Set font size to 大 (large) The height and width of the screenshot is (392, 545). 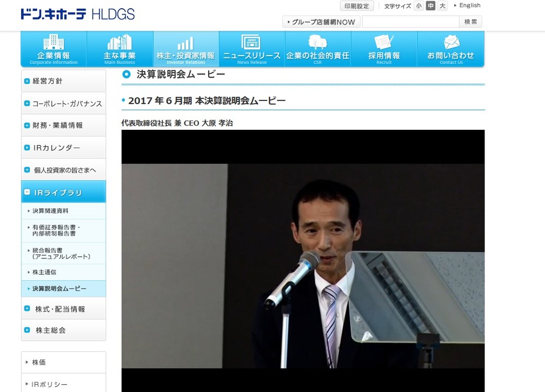443,6
